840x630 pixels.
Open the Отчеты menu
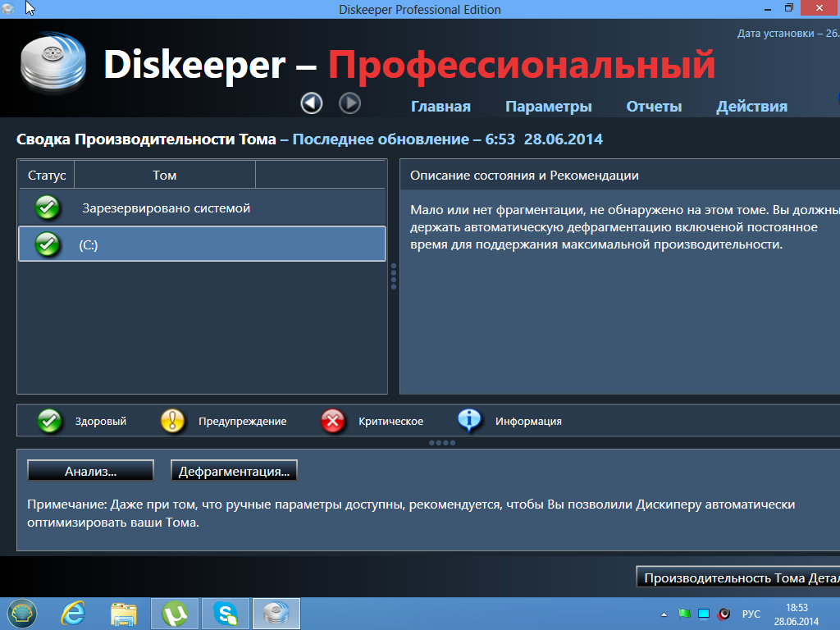point(654,107)
